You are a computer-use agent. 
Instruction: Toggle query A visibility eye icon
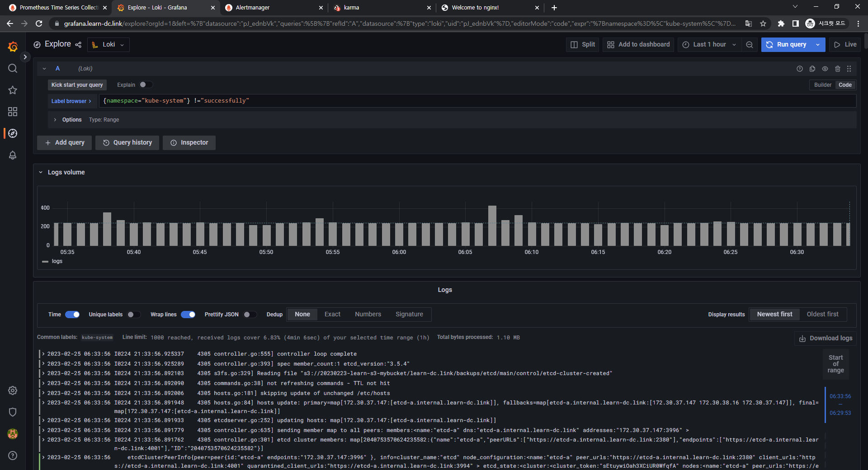click(825, 69)
